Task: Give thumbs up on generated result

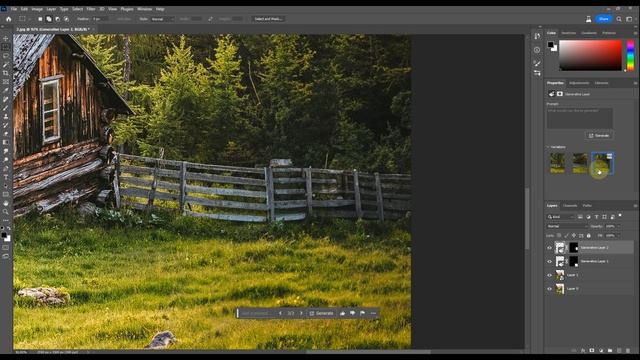Action: 342,313
